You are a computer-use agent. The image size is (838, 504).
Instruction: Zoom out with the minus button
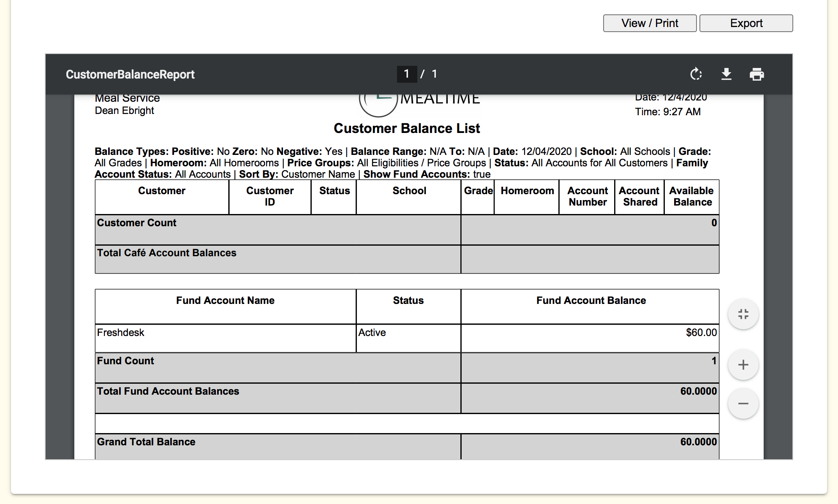743,404
